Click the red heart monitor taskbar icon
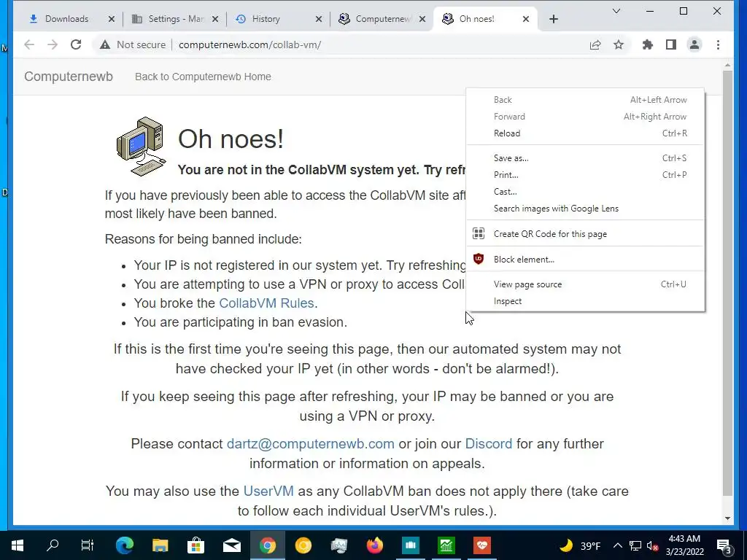 [481, 545]
